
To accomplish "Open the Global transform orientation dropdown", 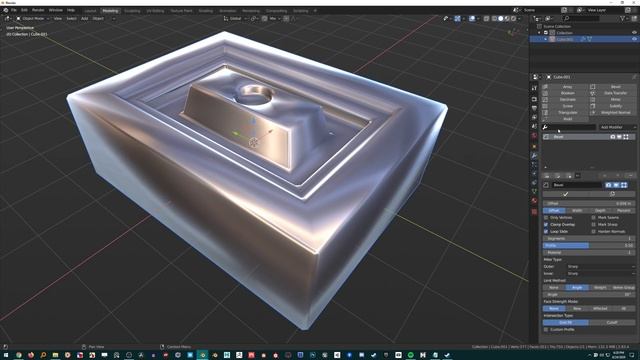I will [235, 18].
